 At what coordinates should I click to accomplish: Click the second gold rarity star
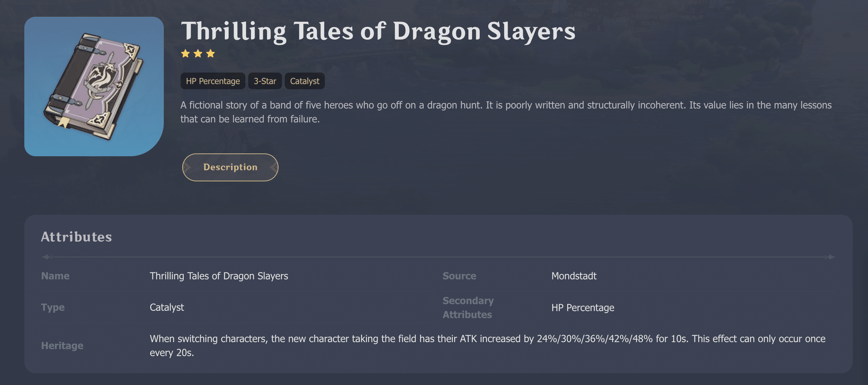click(x=198, y=54)
